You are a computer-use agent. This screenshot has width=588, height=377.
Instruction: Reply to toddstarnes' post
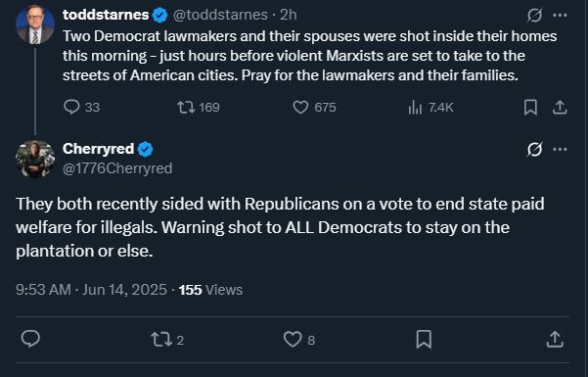[81, 107]
